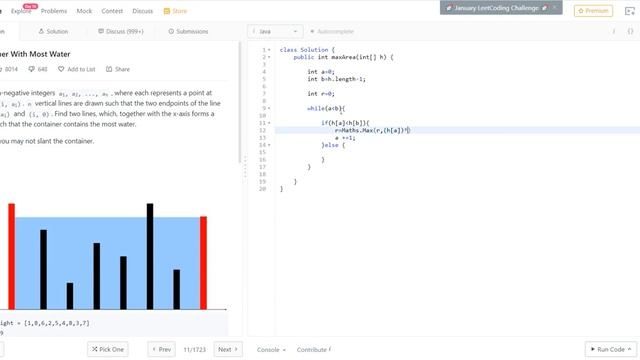Click the Premium button
The height and width of the screenshot is (360, 640).
tap(593, 11)
